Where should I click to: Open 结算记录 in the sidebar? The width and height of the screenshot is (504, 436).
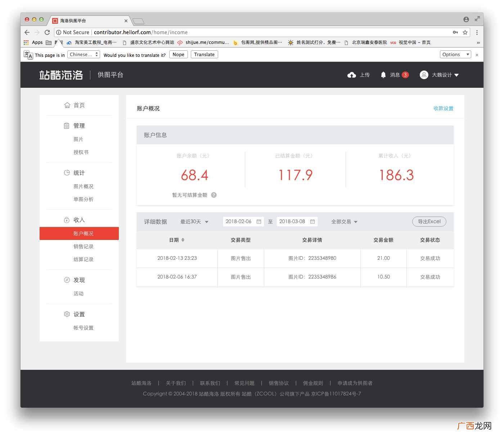tap(84, 259)
